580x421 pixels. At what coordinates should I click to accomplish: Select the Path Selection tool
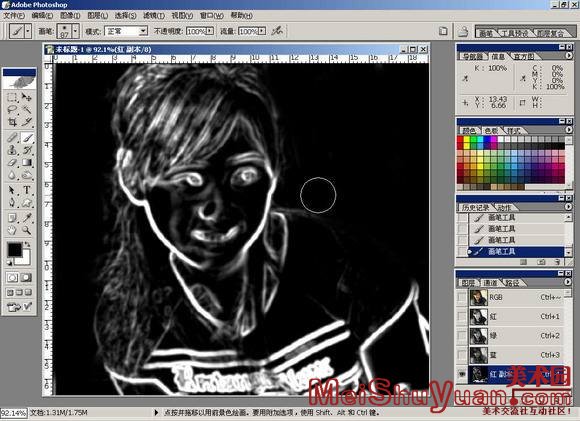[x=12, y=190]
